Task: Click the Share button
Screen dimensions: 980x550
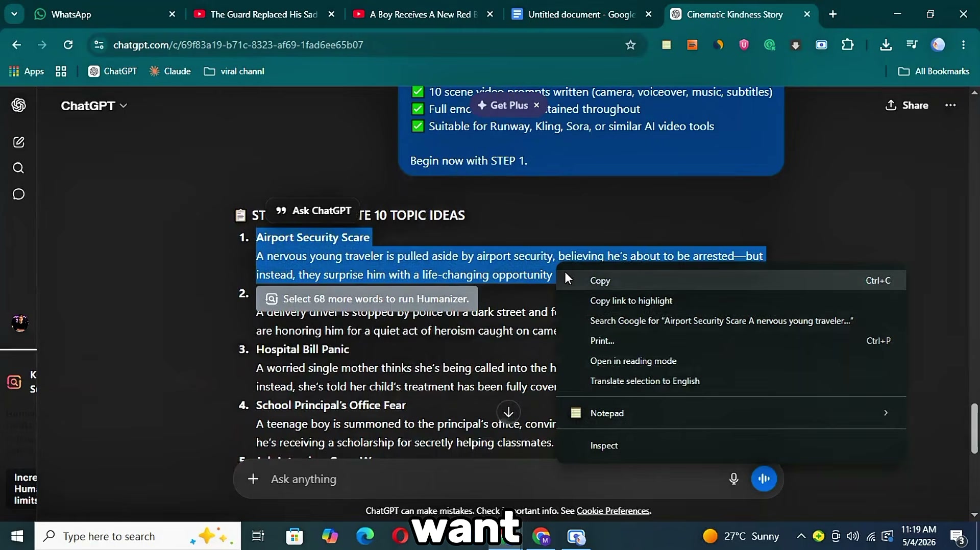Action: pos(907,105)
